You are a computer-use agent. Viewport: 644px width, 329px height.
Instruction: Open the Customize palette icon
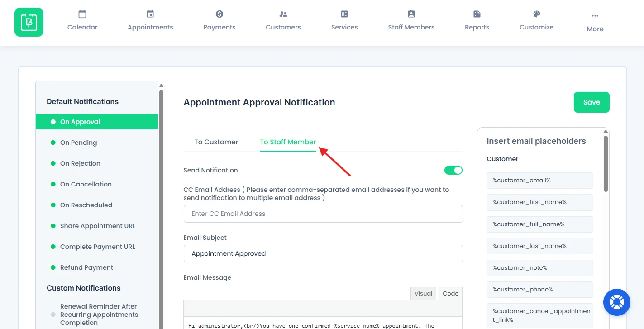(x=537, y=14)
